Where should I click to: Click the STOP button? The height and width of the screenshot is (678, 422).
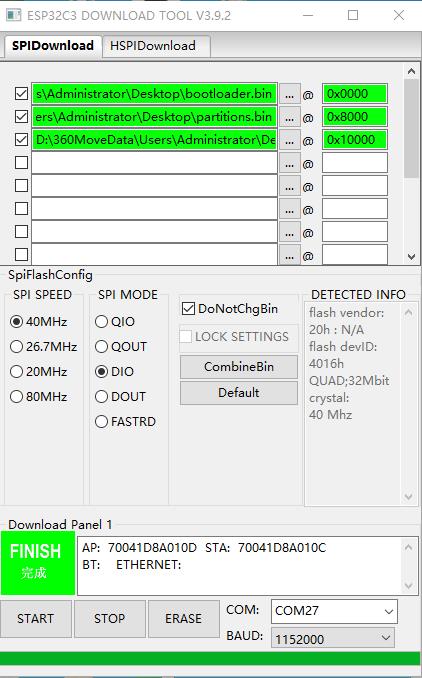[x=109, y=619]
